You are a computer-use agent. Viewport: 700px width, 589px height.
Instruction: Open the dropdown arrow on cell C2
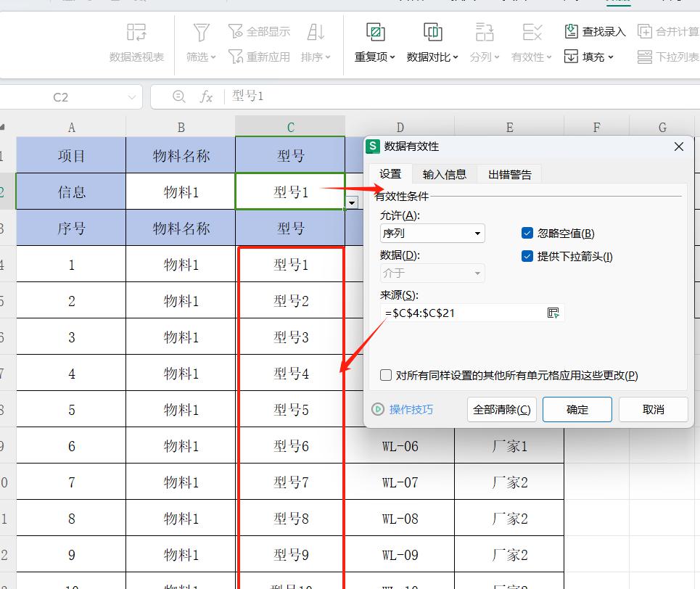coord(352,203)
